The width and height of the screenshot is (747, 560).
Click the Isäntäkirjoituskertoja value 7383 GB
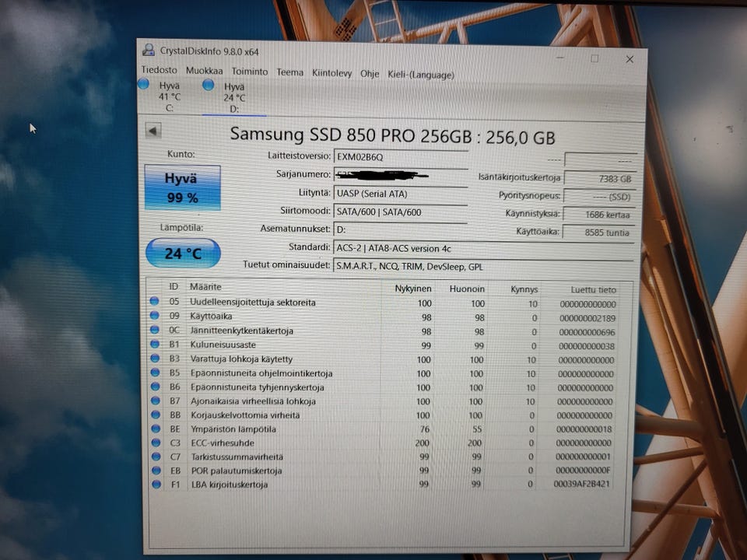[x=600, y=179]
